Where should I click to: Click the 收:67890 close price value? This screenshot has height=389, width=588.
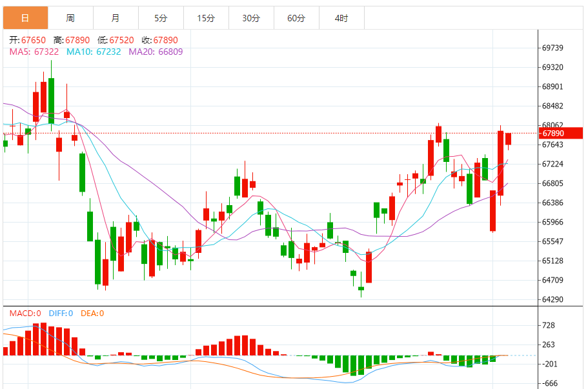click(x=160, y=40)
